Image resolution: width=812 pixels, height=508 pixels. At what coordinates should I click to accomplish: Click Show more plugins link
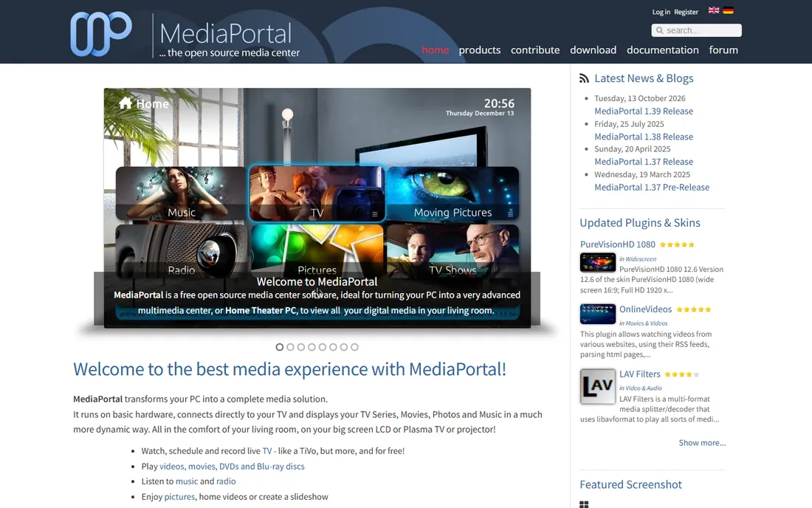[x=702, y=443]
